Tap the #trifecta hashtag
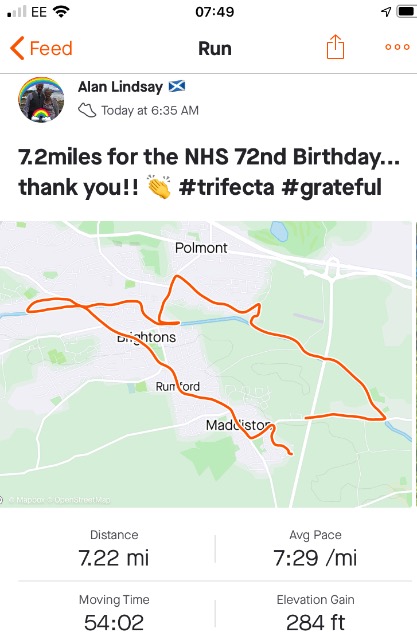Screen dimensions: 417x640 [226, 187]
